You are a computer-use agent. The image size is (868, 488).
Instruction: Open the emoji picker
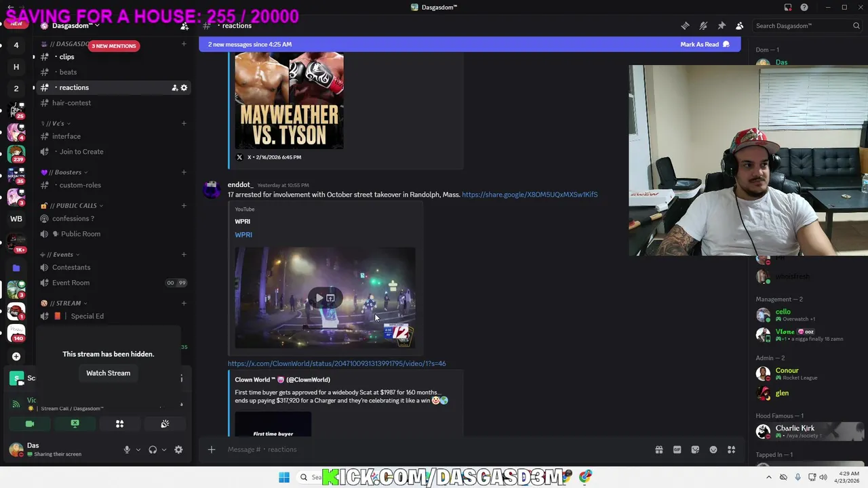click(713, 449)
